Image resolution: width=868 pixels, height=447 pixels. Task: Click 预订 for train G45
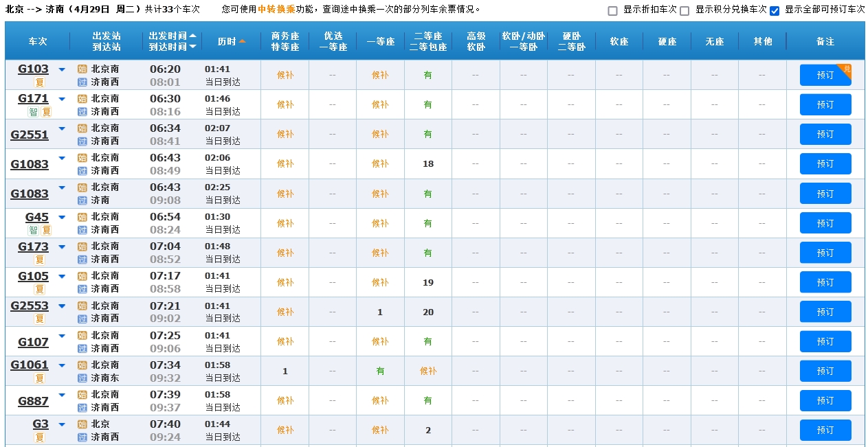(825, 222)
